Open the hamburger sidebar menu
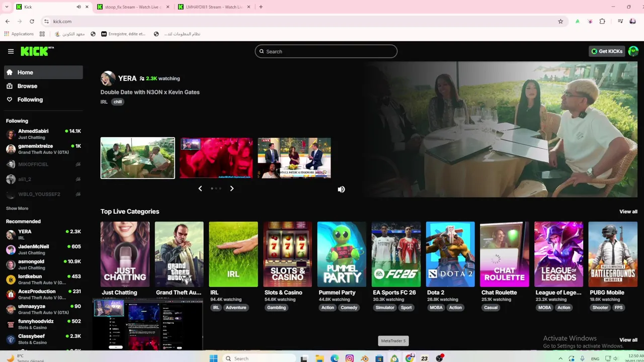 11,51
